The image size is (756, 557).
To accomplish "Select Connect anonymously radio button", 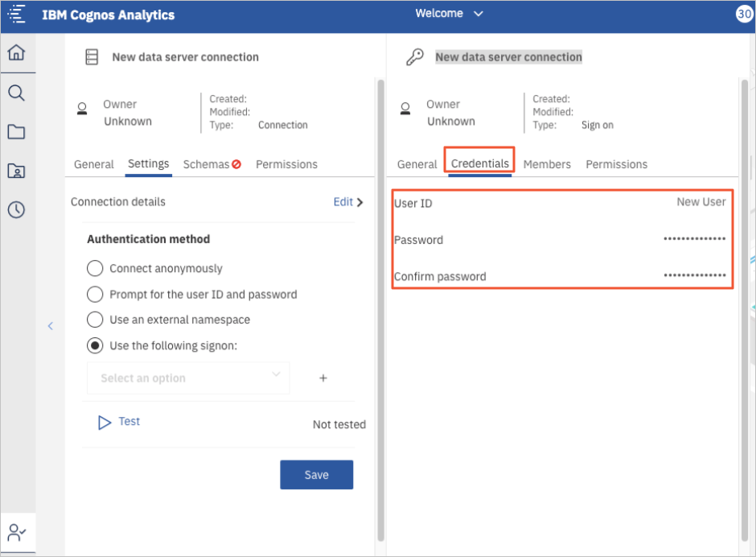I will click(x=95, y=268).
